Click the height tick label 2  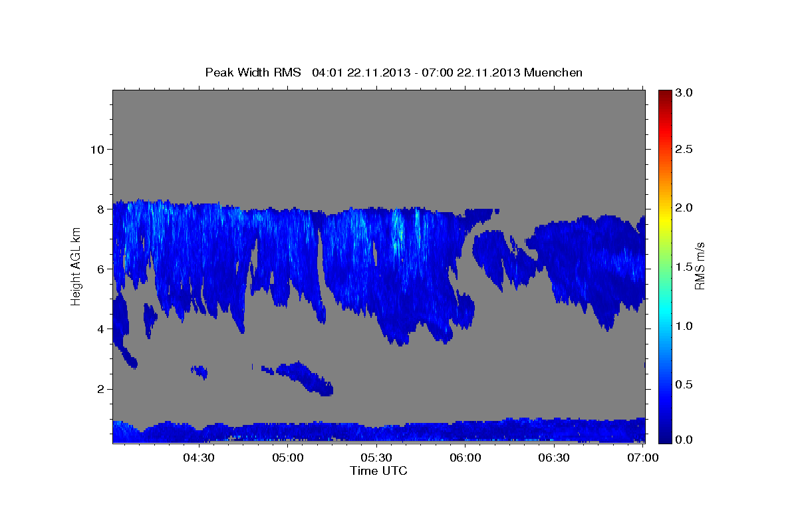(x=101, y=389)
